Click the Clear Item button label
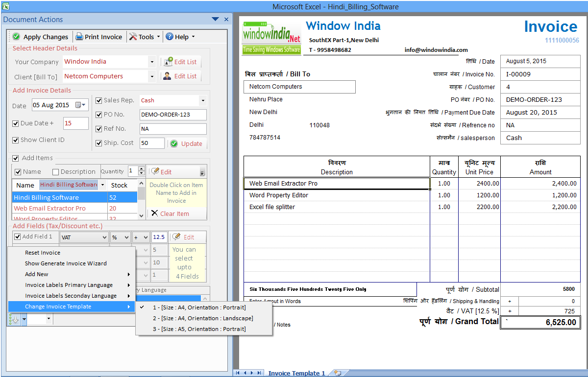 coord(174,213)
